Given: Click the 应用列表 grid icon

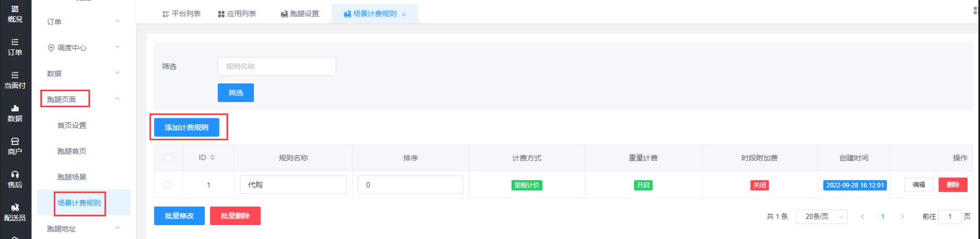Looking at the screenshot, I should [221, 14].
